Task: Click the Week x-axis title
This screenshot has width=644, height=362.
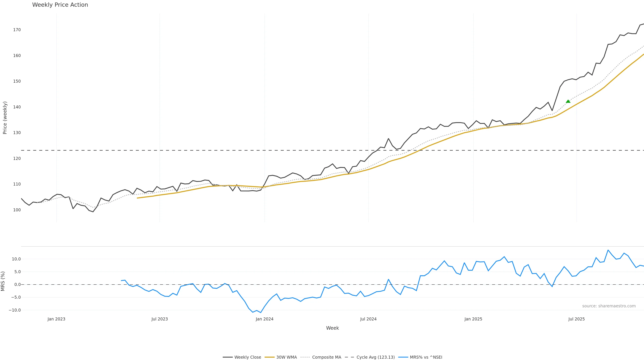Action: pyautogui.click(x=332, y=328)
